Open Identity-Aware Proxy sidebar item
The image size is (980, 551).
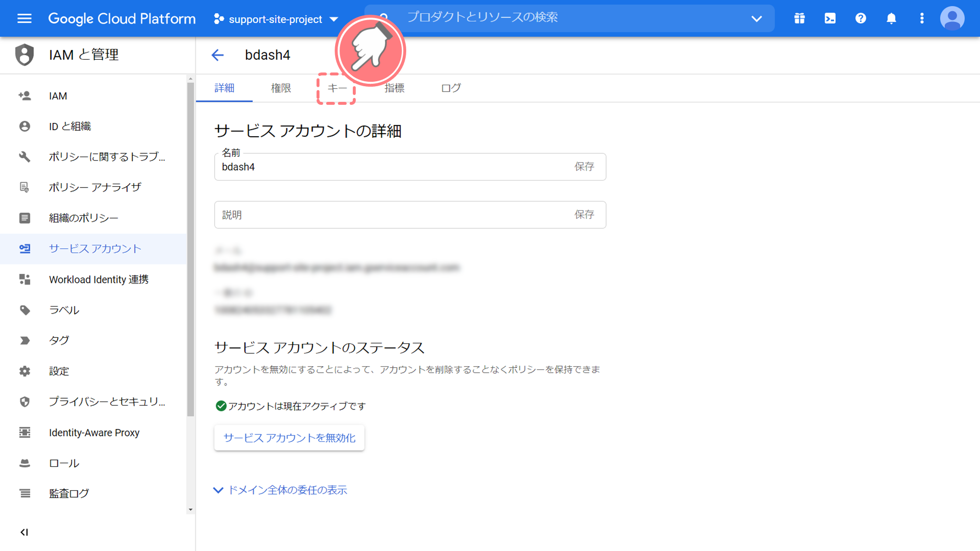(x=93, y=432)
